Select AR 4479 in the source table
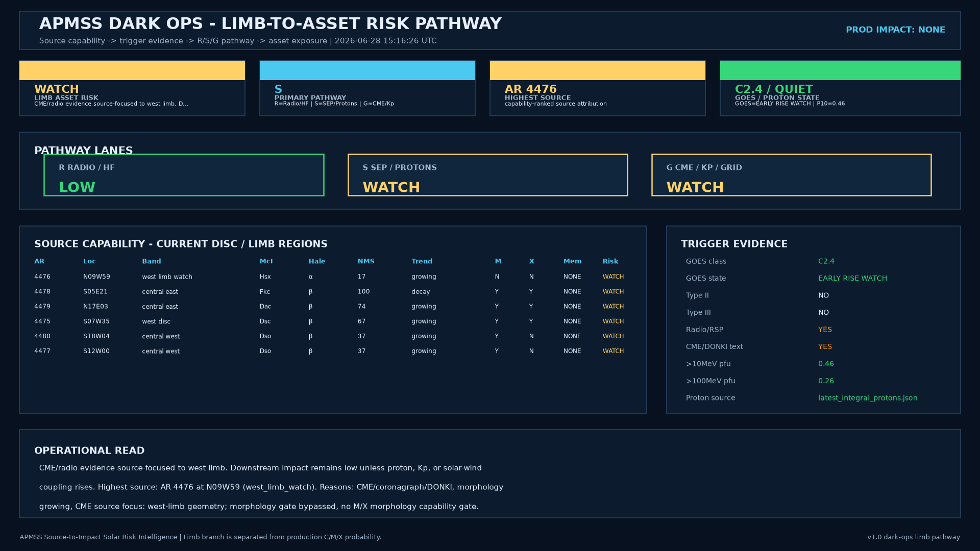Screen dimensions: 980x551 tap(42, 306)
